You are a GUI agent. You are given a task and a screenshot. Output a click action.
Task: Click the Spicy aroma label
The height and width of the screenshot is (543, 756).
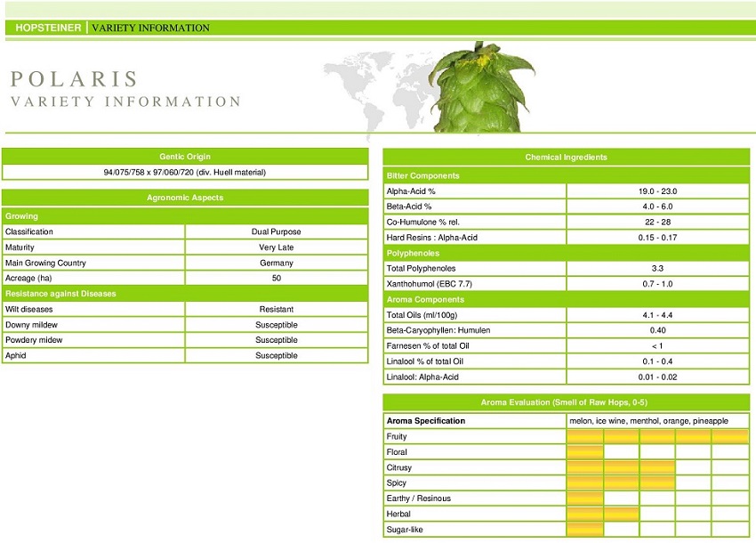click(397, 482)
